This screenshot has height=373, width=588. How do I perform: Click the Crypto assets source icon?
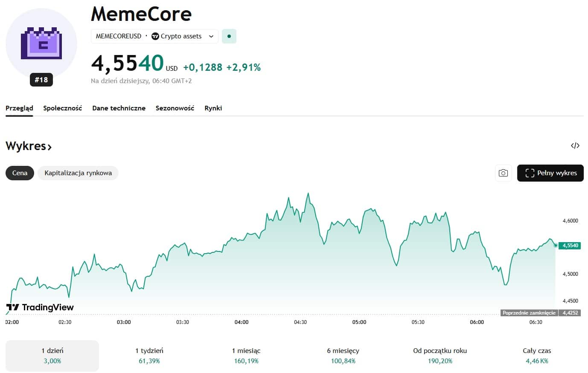155,36
